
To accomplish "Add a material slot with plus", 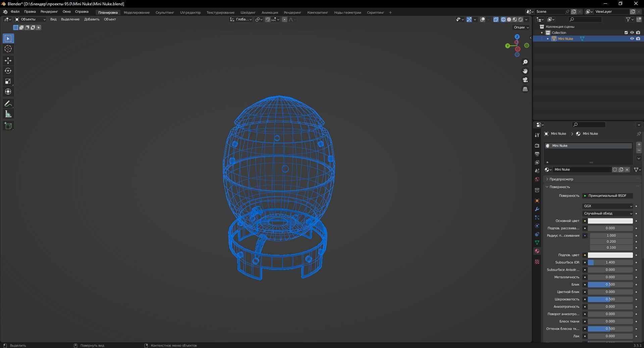I will 639,144.
